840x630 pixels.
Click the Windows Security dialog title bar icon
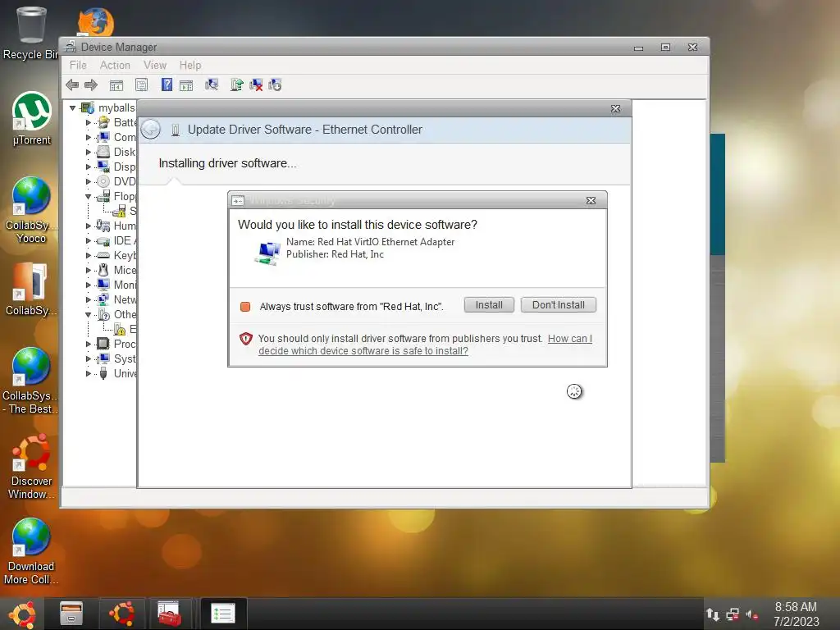(x=238, y=200)
